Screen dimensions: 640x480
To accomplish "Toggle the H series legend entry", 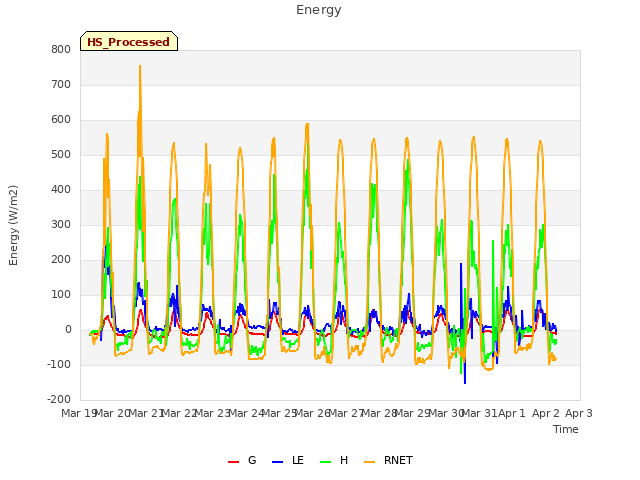I will click(x=334, y=460).
